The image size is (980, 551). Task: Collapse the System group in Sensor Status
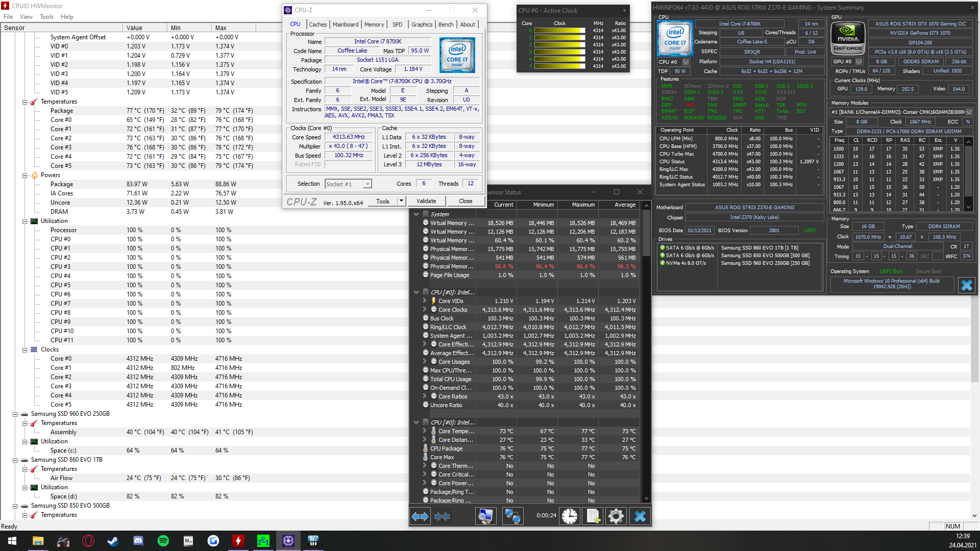tap(416, 214)
